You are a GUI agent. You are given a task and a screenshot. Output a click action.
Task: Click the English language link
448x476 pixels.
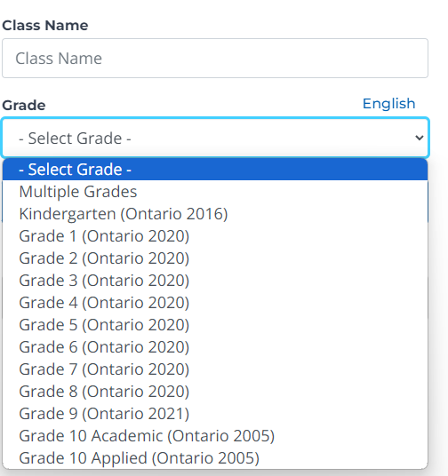[388, 104]
